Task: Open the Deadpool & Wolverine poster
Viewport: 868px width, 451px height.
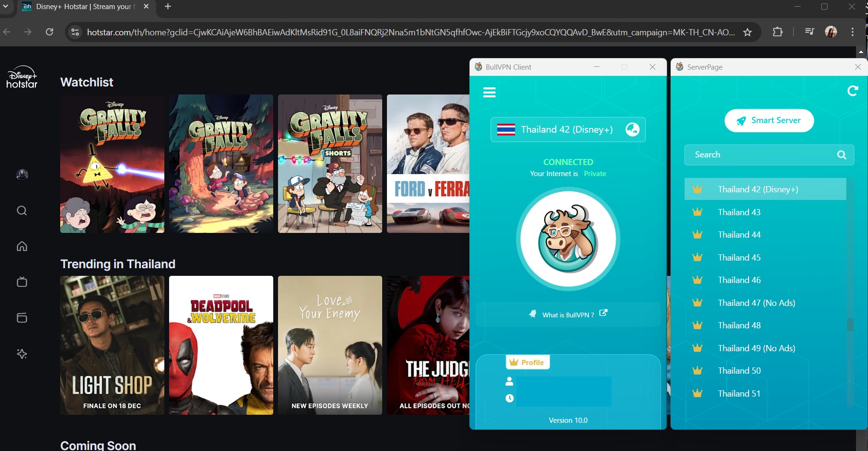Action: tap(221, 345)
